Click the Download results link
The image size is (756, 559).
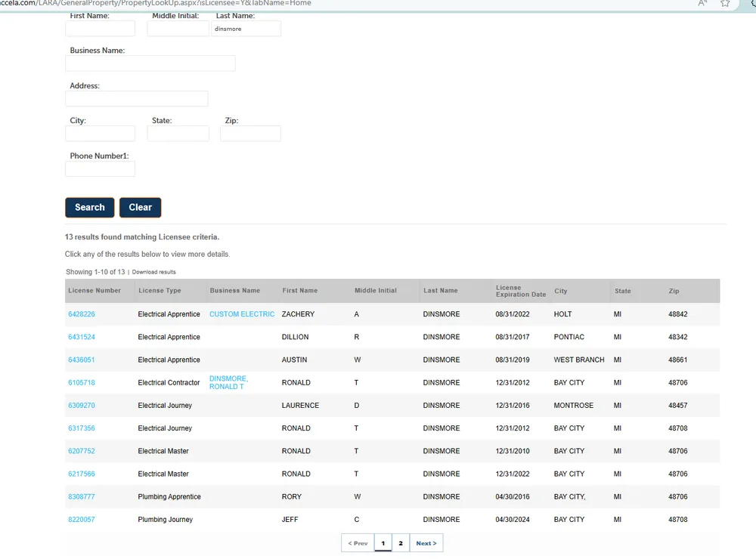(153, 272)
